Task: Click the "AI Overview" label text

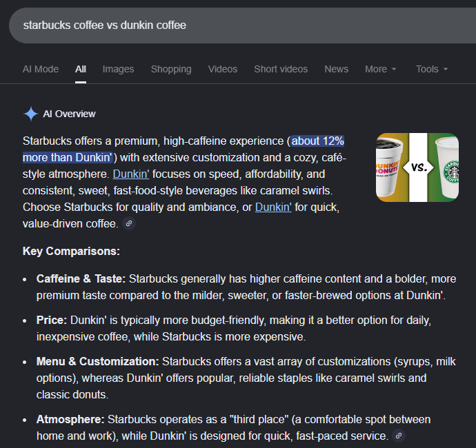Action: coord(69,114)
